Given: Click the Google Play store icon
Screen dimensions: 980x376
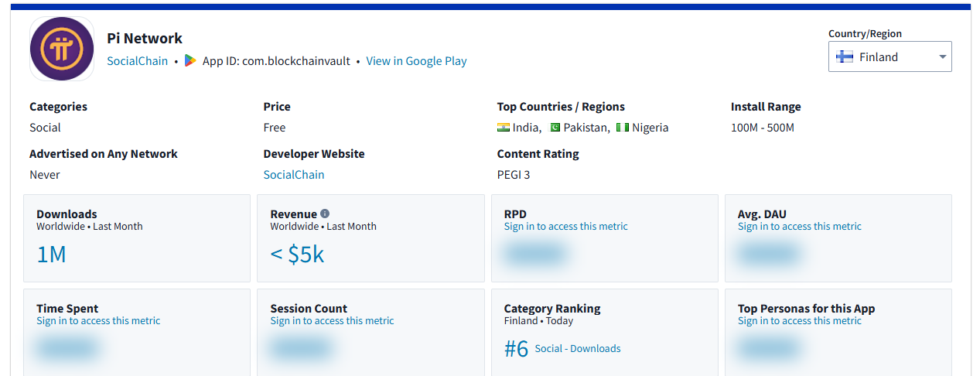Looking at the screenshot, I should click(190, 60).
